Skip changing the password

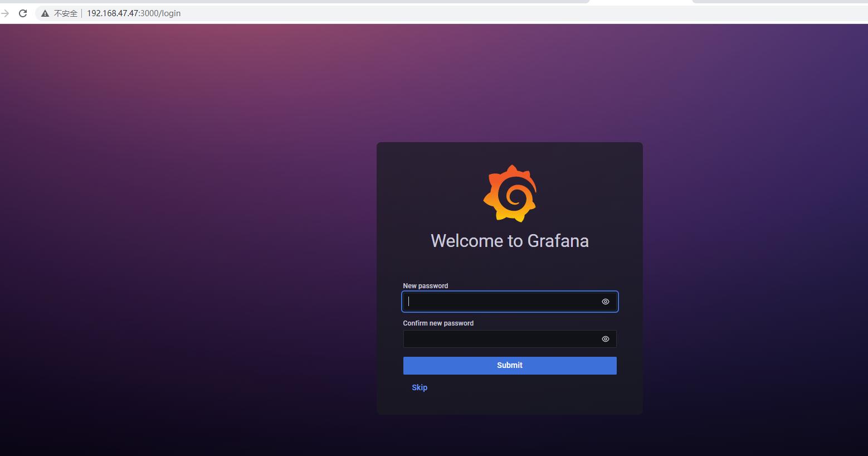pos(420,387)
